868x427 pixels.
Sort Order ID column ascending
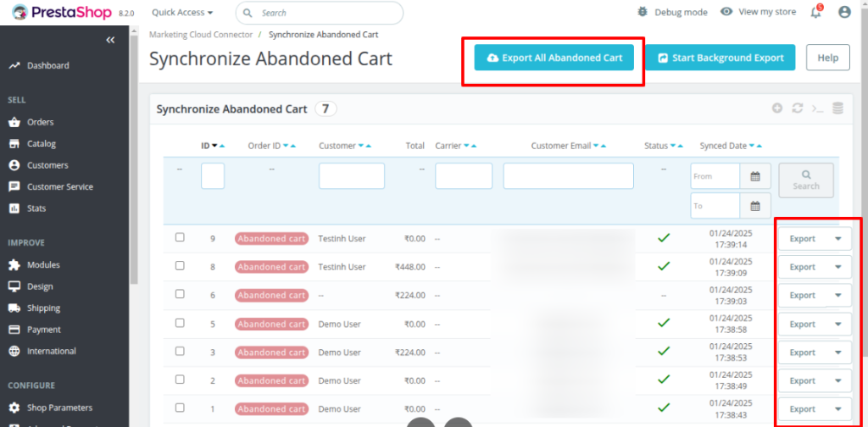[293, 146]
